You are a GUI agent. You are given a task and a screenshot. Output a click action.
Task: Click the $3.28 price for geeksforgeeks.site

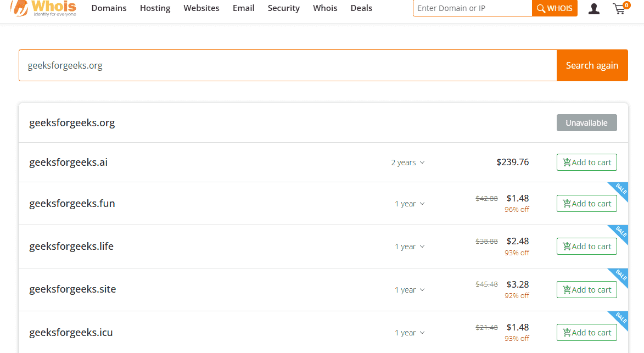[518, 284]
